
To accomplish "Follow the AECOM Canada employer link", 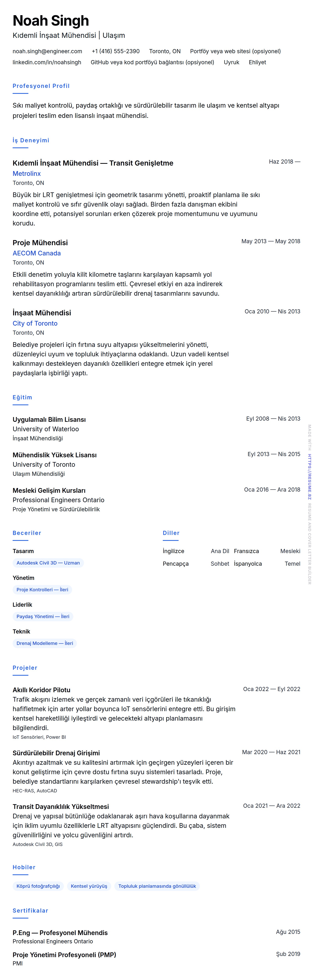I will point(36,253).
